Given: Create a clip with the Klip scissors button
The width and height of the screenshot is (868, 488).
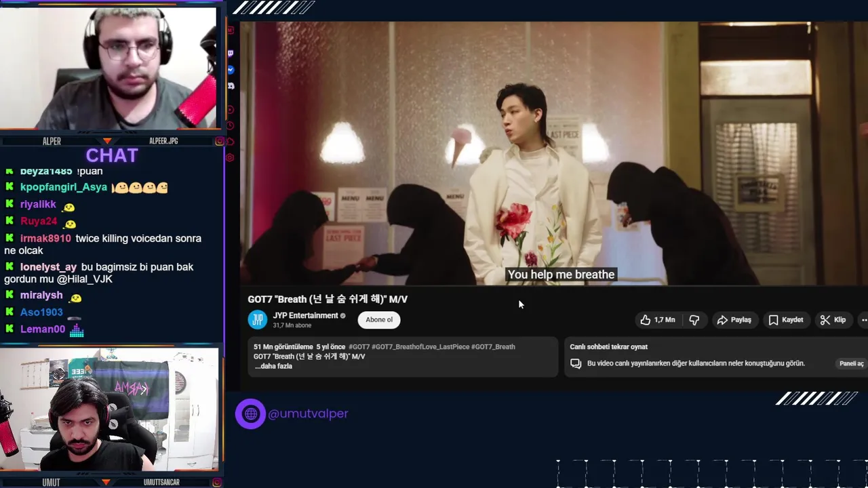Looking at the screenshot, I should coord(833,320).
